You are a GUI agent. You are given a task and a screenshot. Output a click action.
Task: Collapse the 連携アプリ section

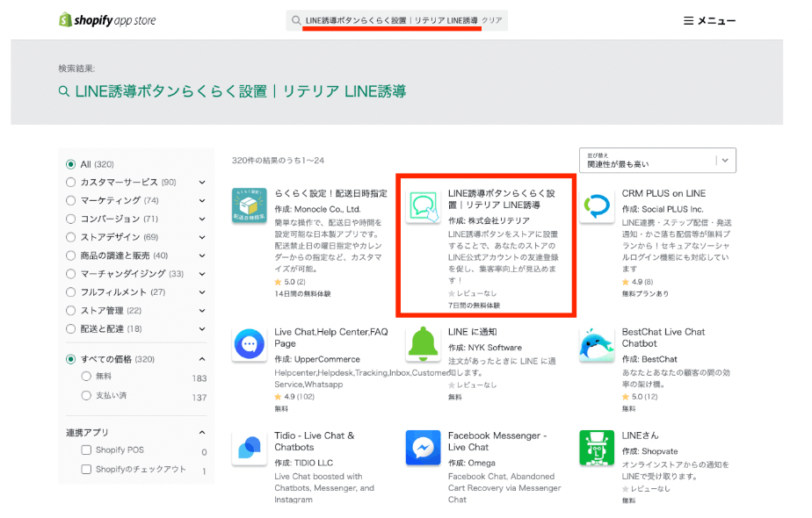pos(202,432)
